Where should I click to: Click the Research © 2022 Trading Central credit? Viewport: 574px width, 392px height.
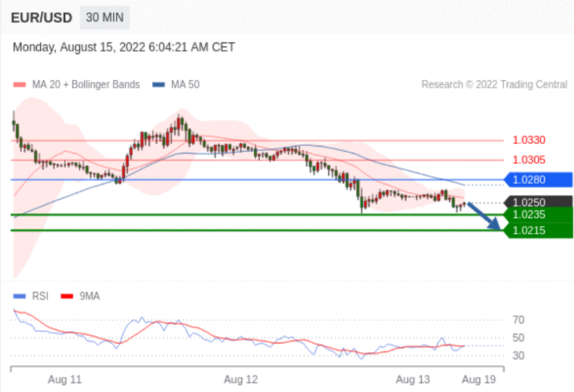coord(494,84)
